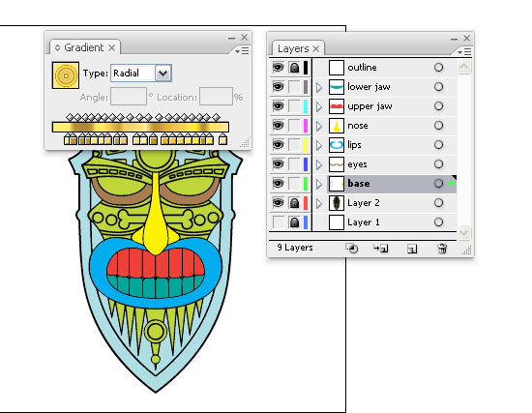Click the gradient slider bar
This screenshot has height=413, width=532.
tap(140, 127)
